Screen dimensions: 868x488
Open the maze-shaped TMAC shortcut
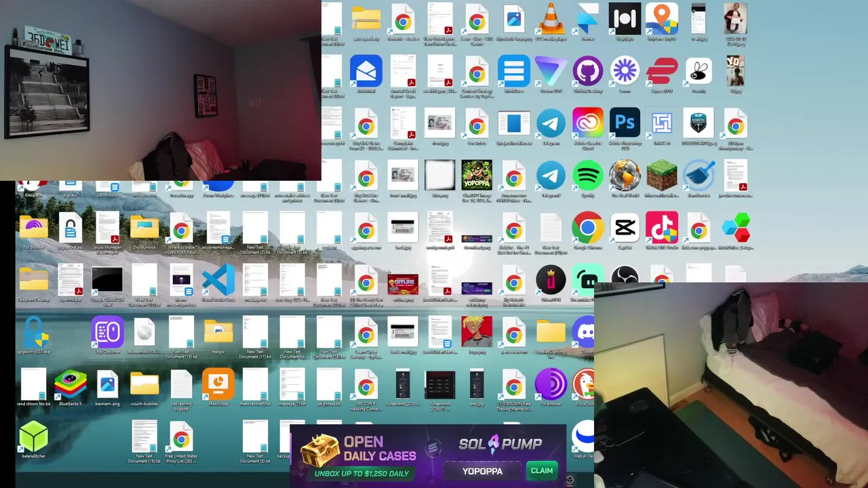[x=662, y=123]
